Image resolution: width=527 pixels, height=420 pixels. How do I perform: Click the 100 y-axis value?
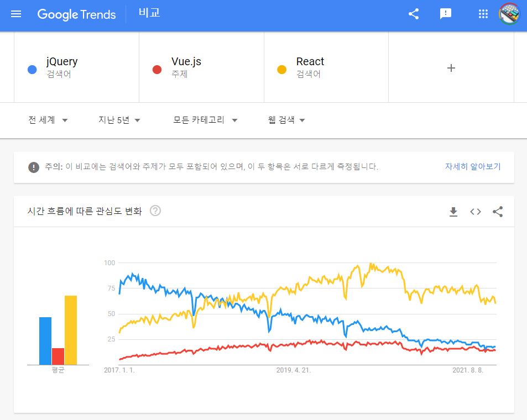109,262
